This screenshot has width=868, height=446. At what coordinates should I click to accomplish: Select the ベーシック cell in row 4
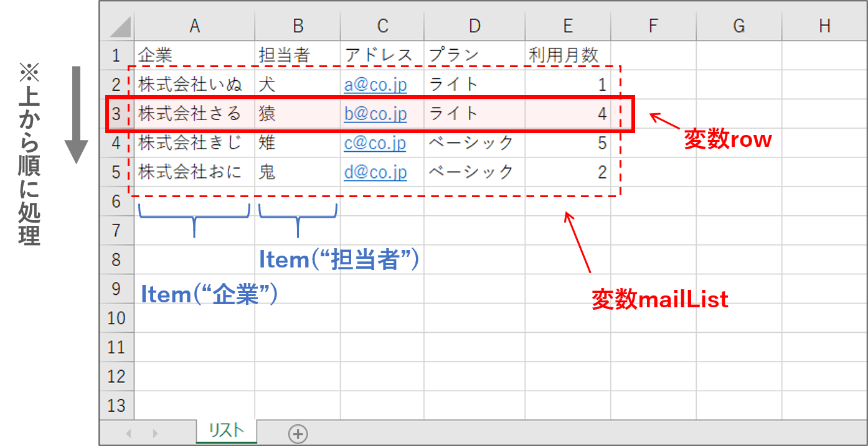click(x=471, y=143)
